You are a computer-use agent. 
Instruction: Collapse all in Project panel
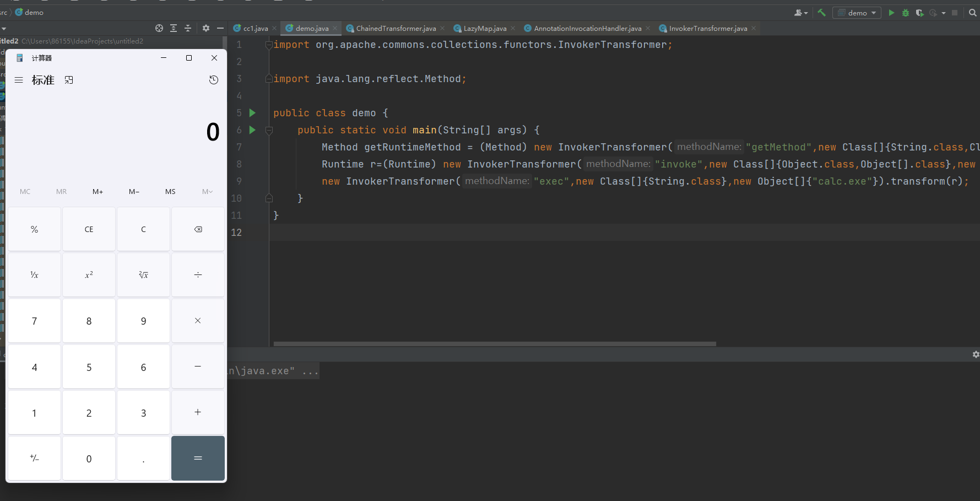[x=188, y=28]
